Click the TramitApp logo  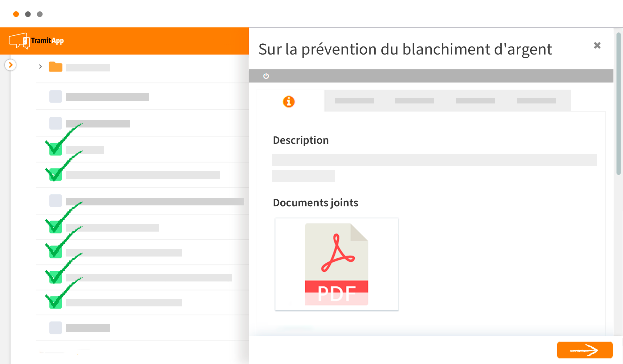(36, 41)
